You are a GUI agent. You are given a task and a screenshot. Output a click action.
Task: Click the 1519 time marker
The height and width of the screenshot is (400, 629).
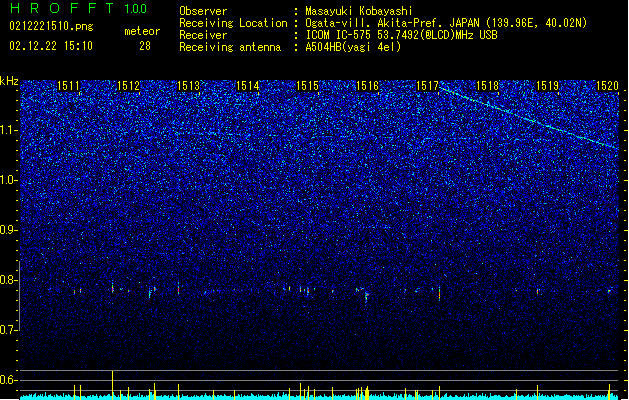pos(548,86)
